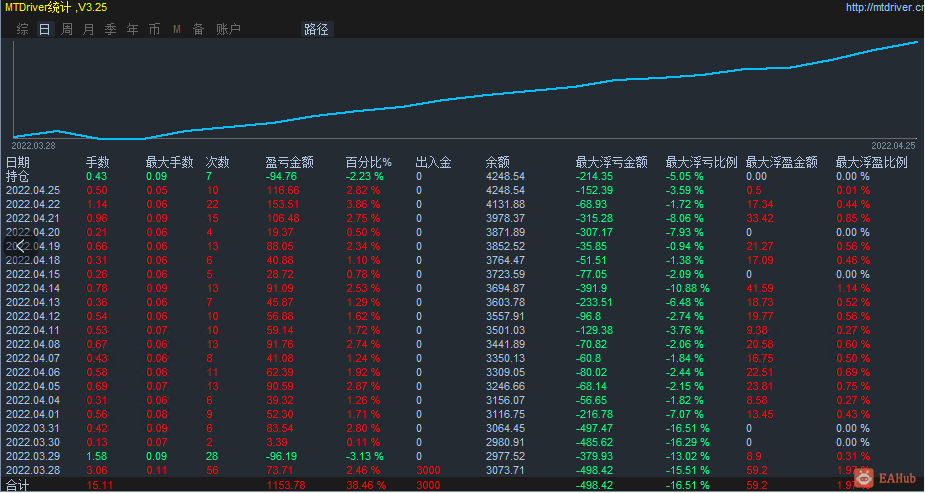Switch to the 账户 account tab

(228, 29)
